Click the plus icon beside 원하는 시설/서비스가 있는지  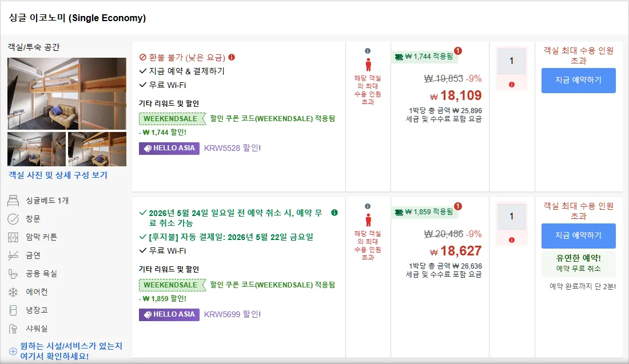pyautogui.click(x=13, y=351)
